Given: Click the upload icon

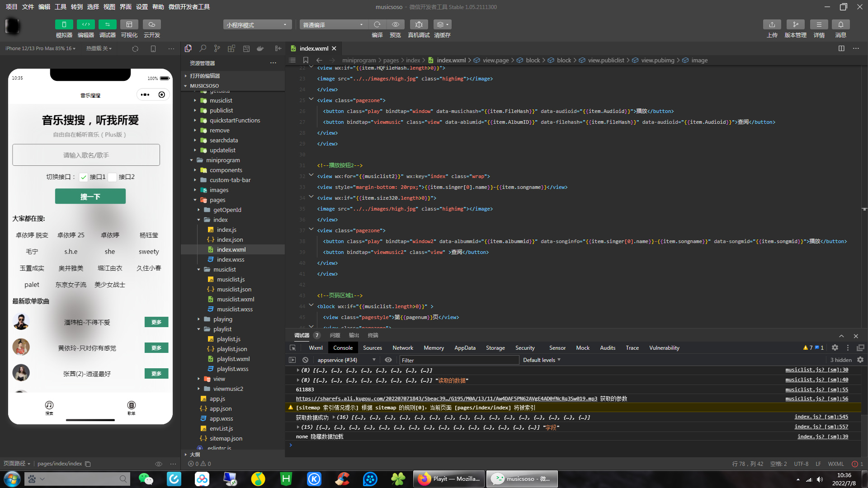Looking at the screenshot, I should point(772,24).
